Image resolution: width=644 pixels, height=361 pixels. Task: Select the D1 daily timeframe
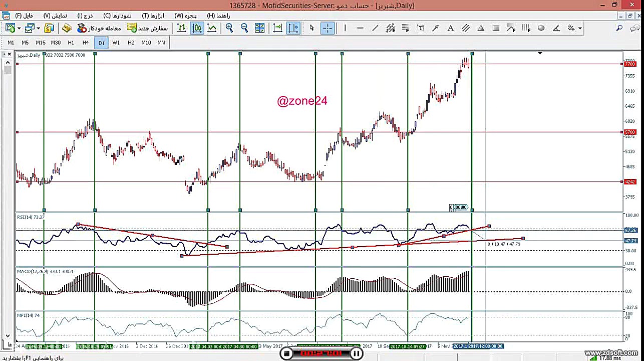click(101, 43)
